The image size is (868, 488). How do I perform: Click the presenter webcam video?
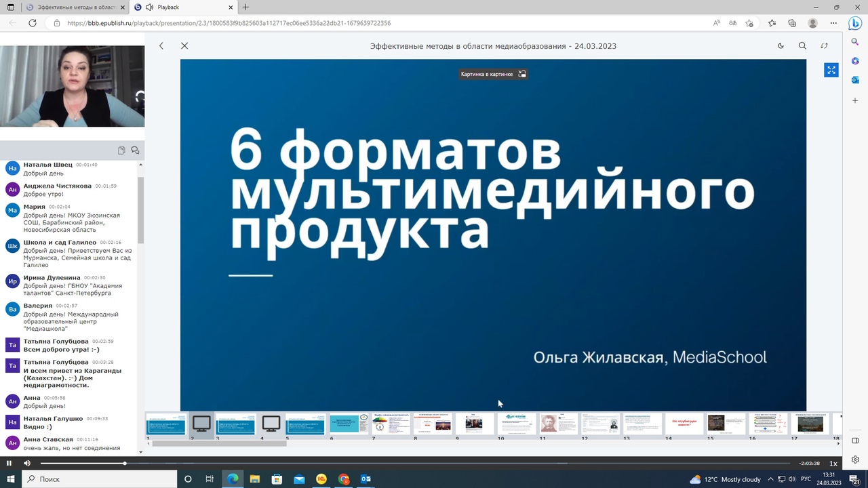pyautogui.click(x=72, y=86)
